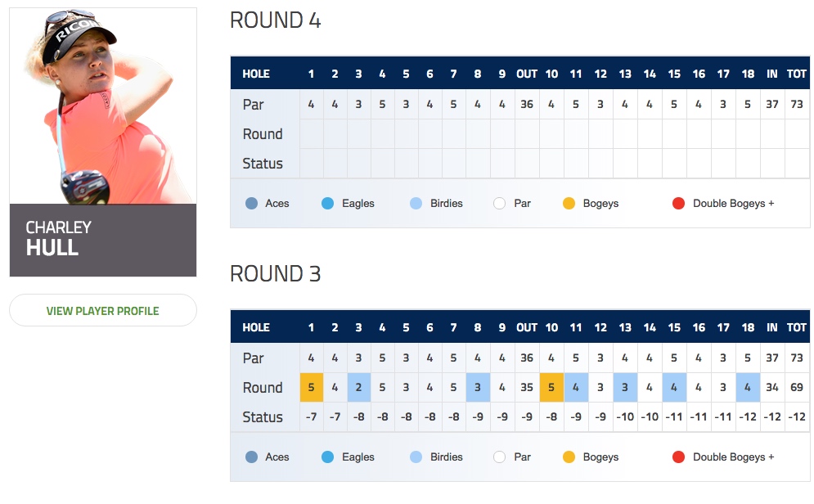Image resolution: width=814 pixels, height=504 pixels.
Task: Select the Round 3 hole 3 birdie score
Action: tap(358, 387)
